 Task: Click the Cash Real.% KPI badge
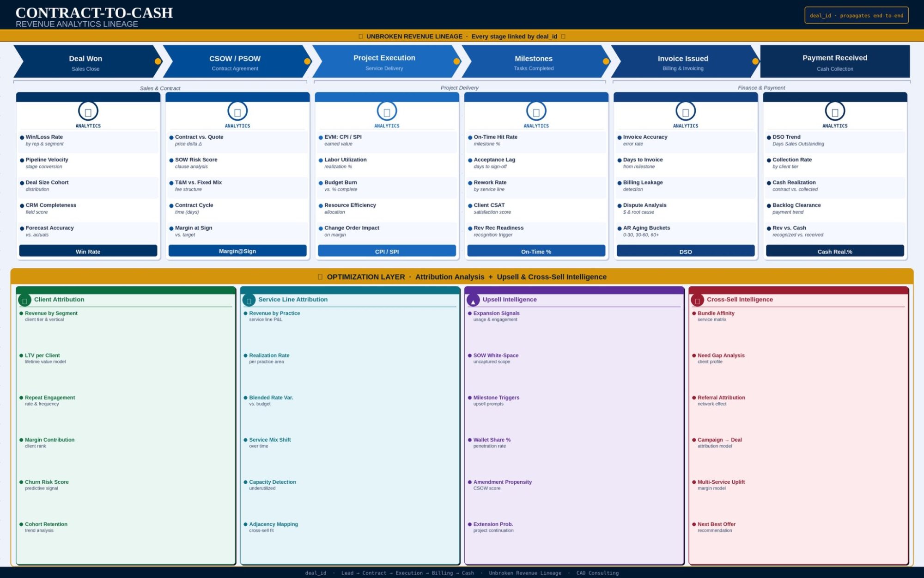tap(834, 251)
